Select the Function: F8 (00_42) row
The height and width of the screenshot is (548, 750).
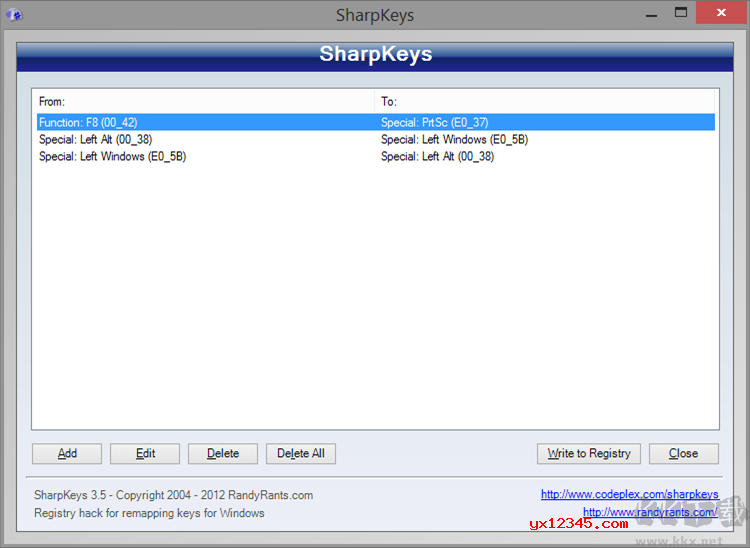click(x=375, y=122)
